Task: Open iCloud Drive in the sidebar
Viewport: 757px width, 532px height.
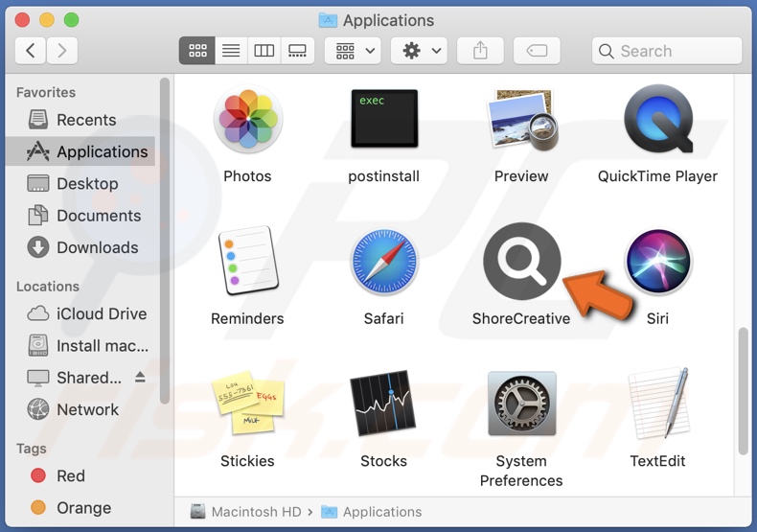Action: pyautogui.click(x=80, y=313)
